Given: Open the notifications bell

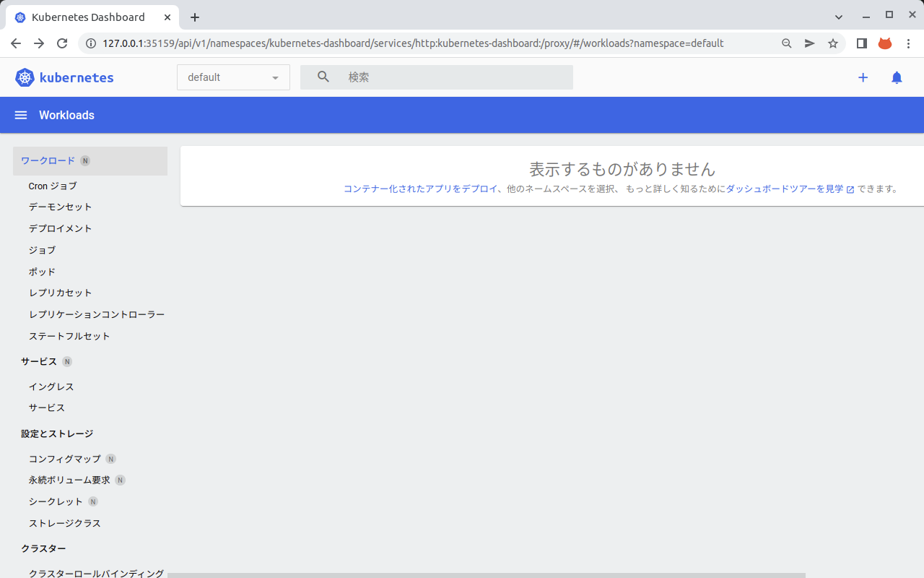Looking at the screenshot, I should pos(897,77).
